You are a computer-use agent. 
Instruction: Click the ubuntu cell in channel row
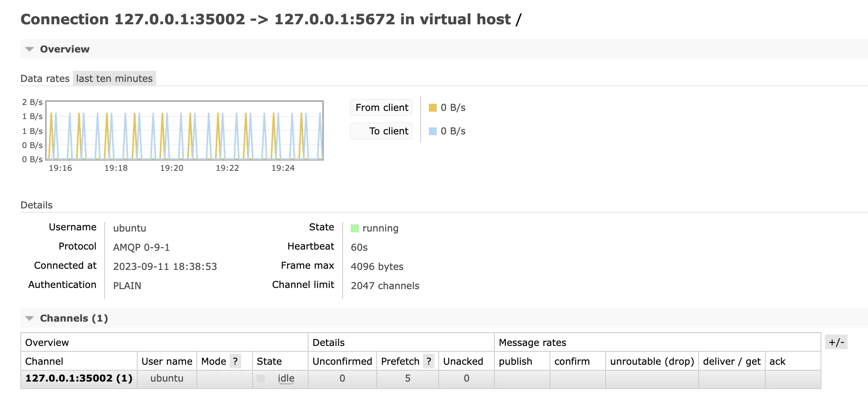[x=167, y=378]
